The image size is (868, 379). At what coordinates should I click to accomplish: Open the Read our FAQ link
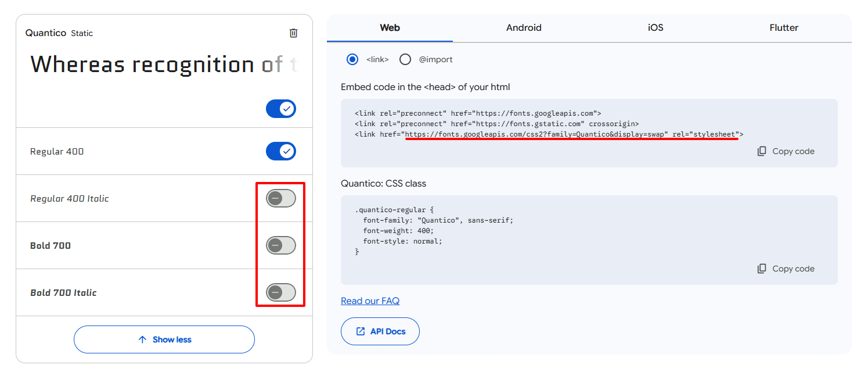click(370, 301)
